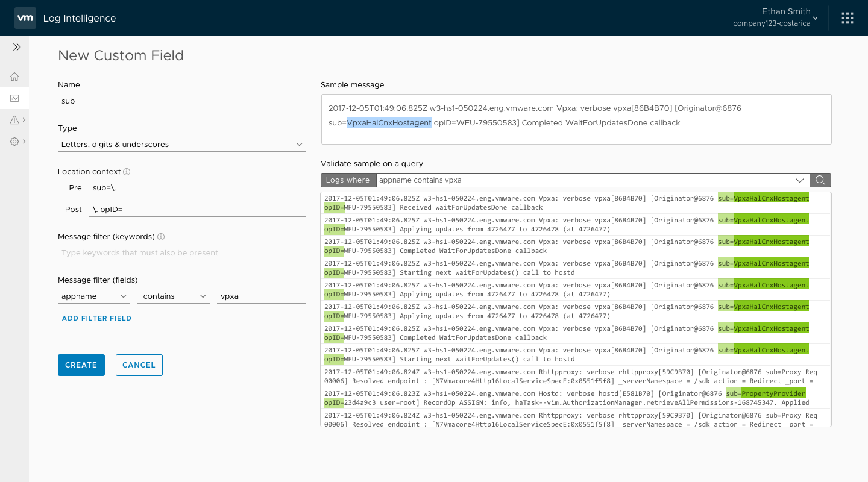
Task: Click highlighted VpxaHalCnxHostagent in sample message
Action: click(x=389, y=123)
